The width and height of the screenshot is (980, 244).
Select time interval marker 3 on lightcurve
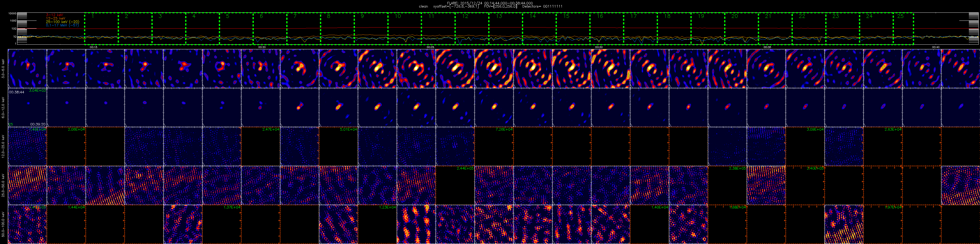[160, 16]
